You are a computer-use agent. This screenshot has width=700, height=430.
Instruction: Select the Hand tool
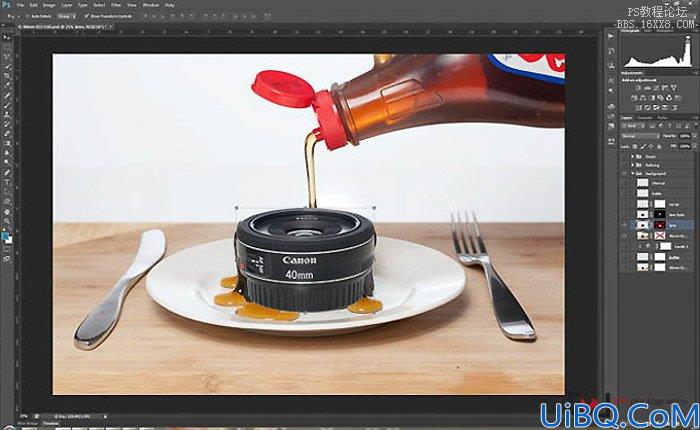7,212
